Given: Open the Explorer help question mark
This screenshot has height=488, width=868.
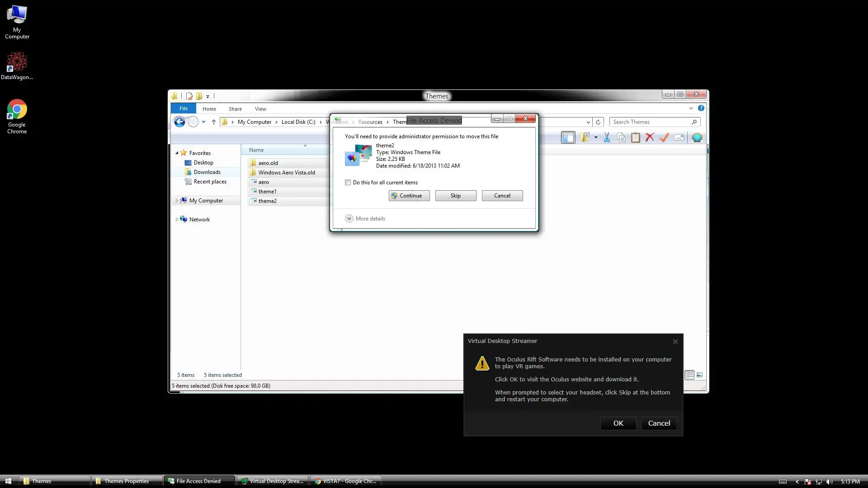Looking at the screenshot, I should tap(701, 108).
